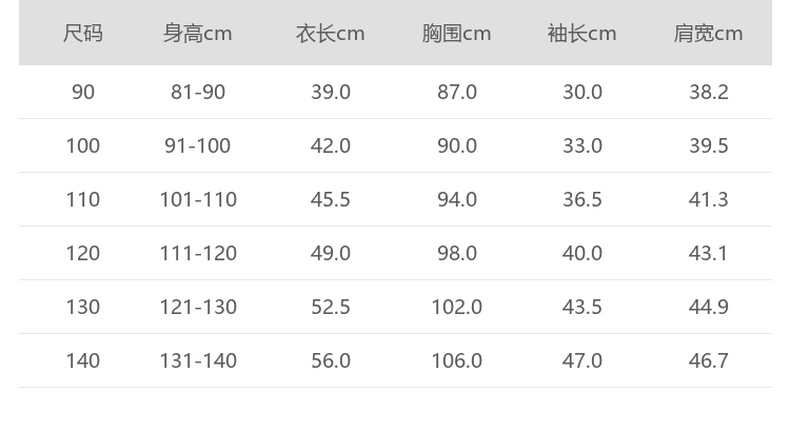Select the 98.0 chest measurement value
Screen dimensions: 790x431
(x=457, y=254)
